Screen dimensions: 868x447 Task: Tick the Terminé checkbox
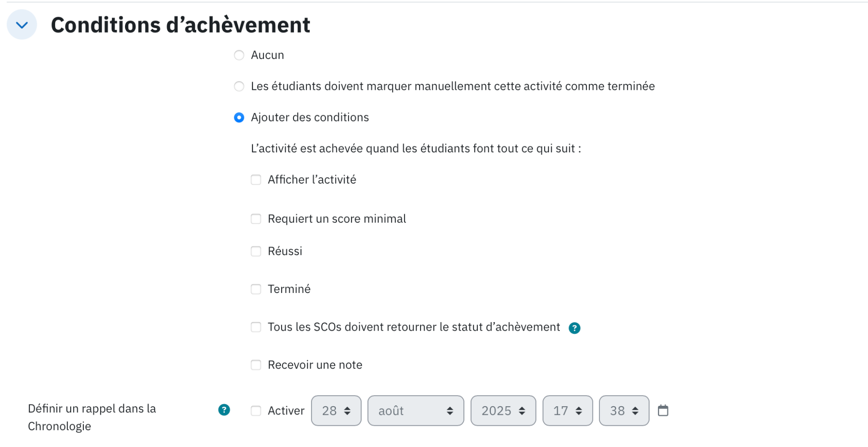pyautogui.click(x=256, y=289)
